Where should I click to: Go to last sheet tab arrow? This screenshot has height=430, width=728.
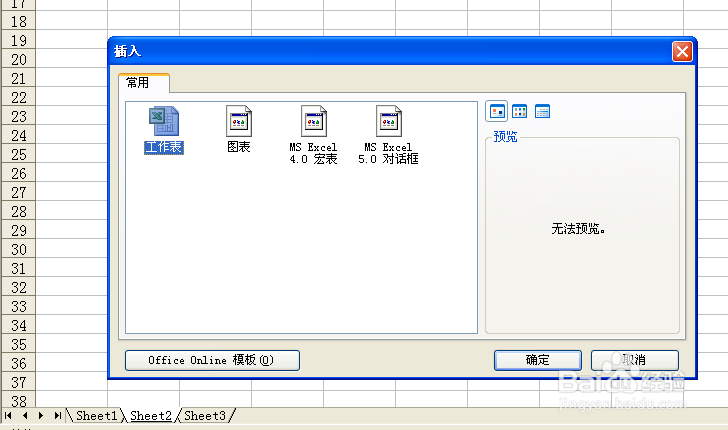click(x=57, y=416)
